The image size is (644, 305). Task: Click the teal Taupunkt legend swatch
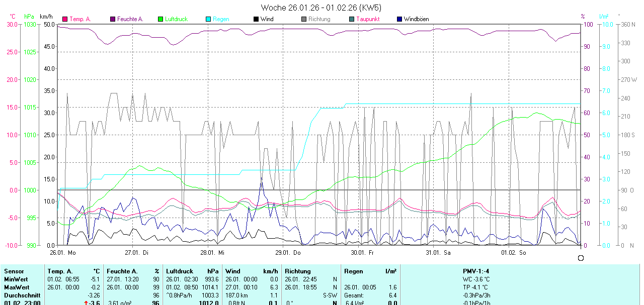(352, 19)
